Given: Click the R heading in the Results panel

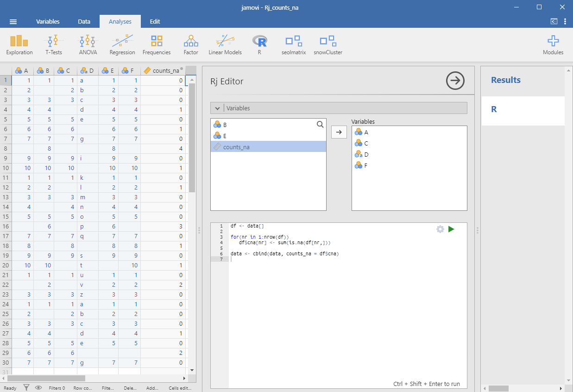Looking at the screenshot, I should 494,110.
